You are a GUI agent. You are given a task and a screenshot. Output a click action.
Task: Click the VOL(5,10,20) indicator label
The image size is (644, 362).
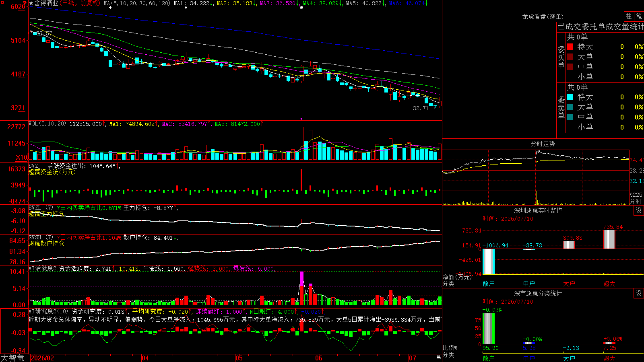tap(47, 124)
